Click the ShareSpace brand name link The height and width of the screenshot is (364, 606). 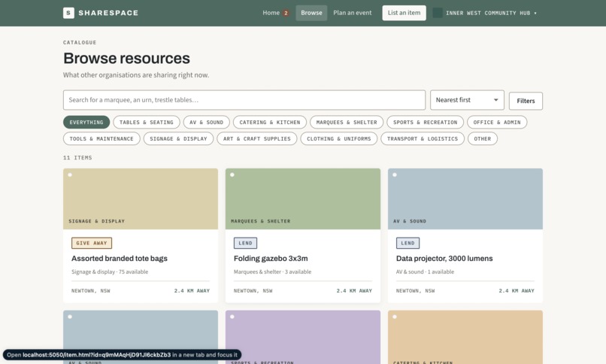[108, 13]
